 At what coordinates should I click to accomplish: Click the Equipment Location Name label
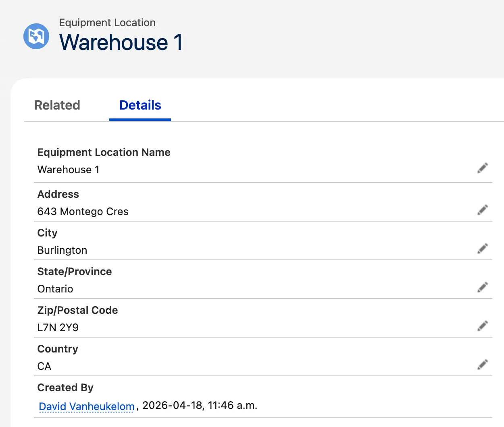coord(104,152)
